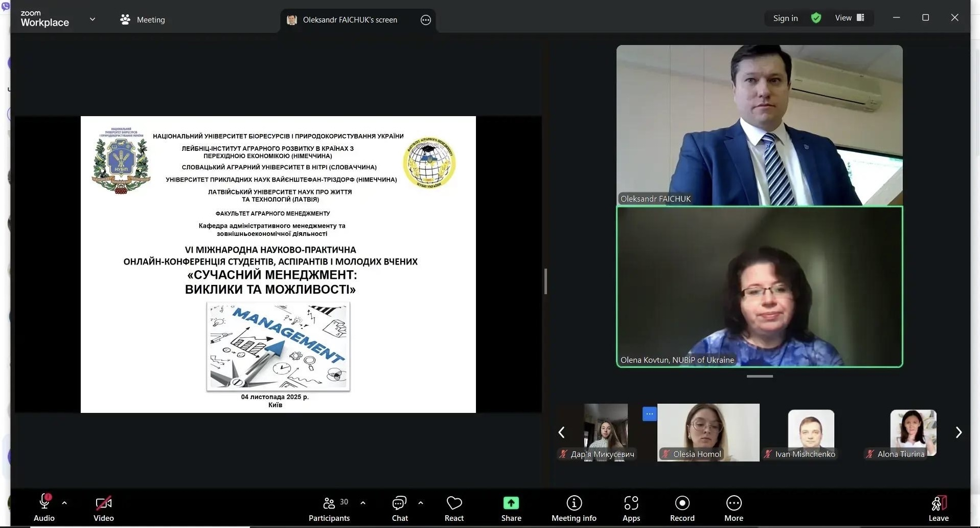Click the Leave meeting button

(x=939, y=508)
